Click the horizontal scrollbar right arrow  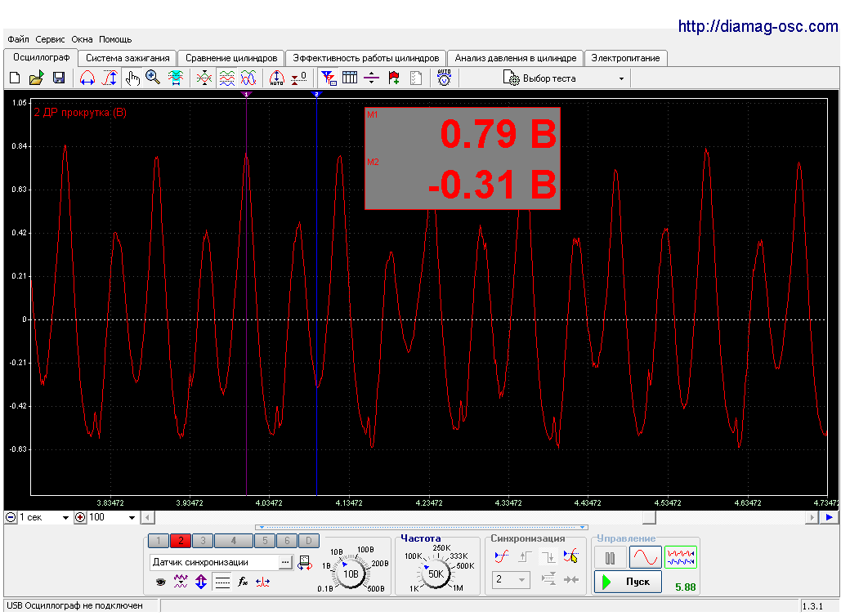coord(812,517)
